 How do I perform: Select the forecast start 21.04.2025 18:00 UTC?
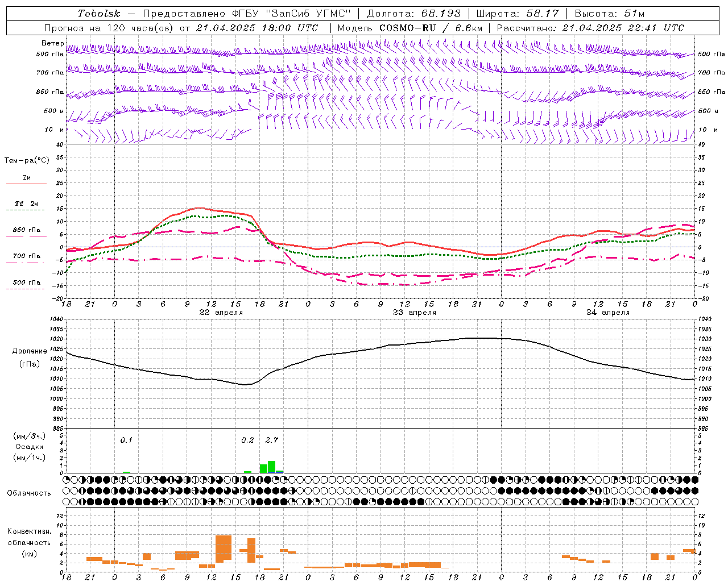257,28
